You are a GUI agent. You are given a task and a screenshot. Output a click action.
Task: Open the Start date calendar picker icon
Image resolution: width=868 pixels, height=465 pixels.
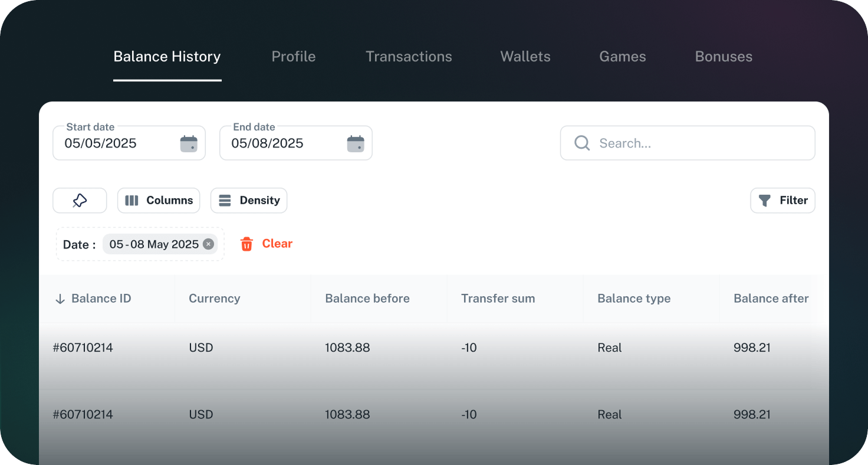pos(189,143)
